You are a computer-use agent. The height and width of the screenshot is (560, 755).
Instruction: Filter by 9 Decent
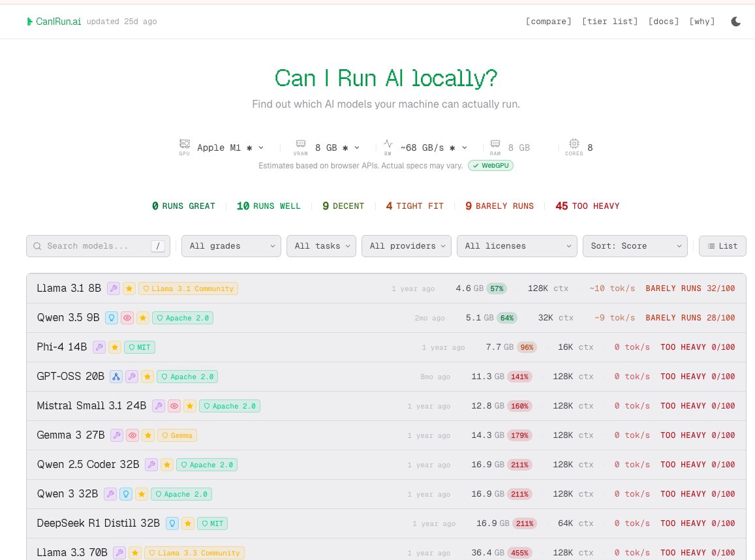point(343,206)
